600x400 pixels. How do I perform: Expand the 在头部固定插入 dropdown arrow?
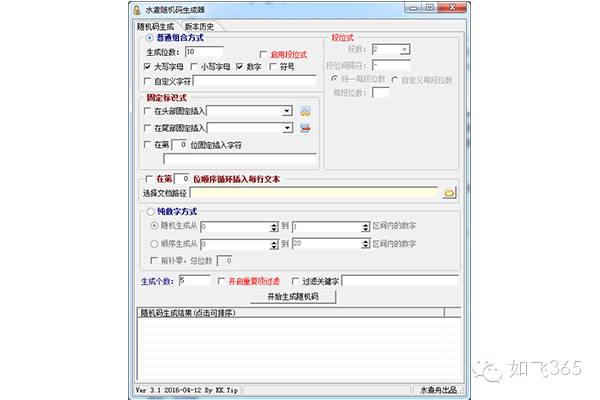click(x=287, y=111)
